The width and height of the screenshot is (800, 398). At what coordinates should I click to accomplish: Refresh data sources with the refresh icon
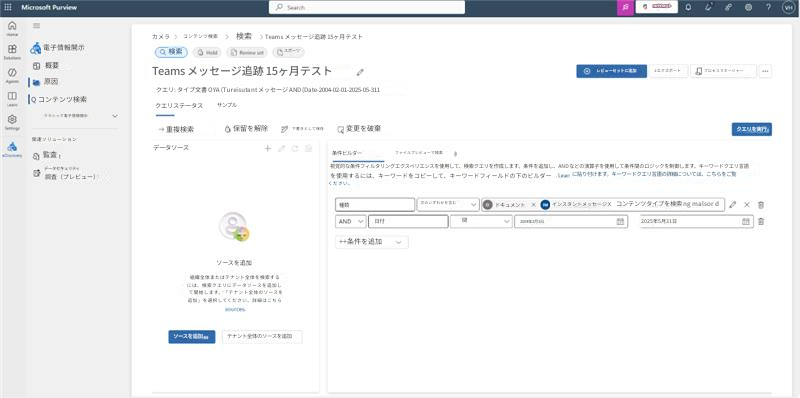tap(294, 148)
